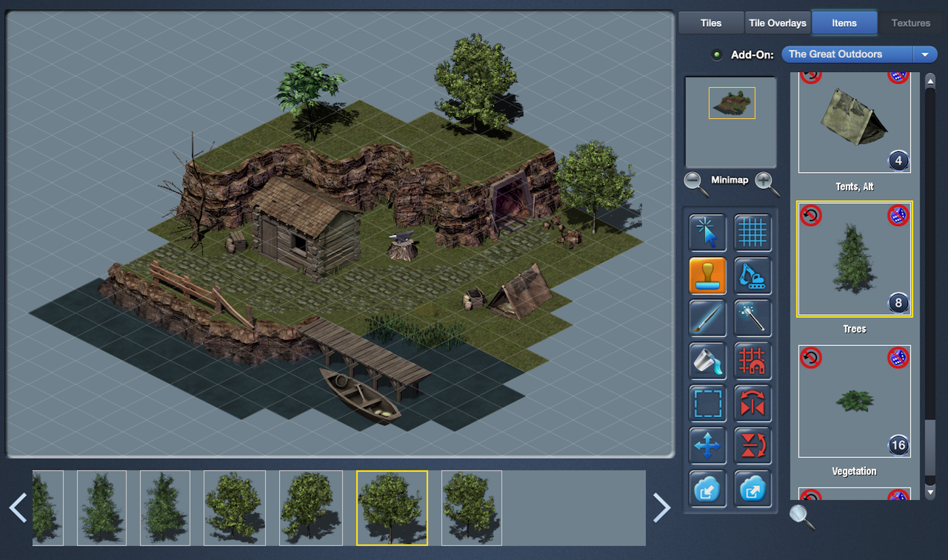948x560 pixels.
Task: Toggle the green Add-On indicator light
Action: (716, 55)
